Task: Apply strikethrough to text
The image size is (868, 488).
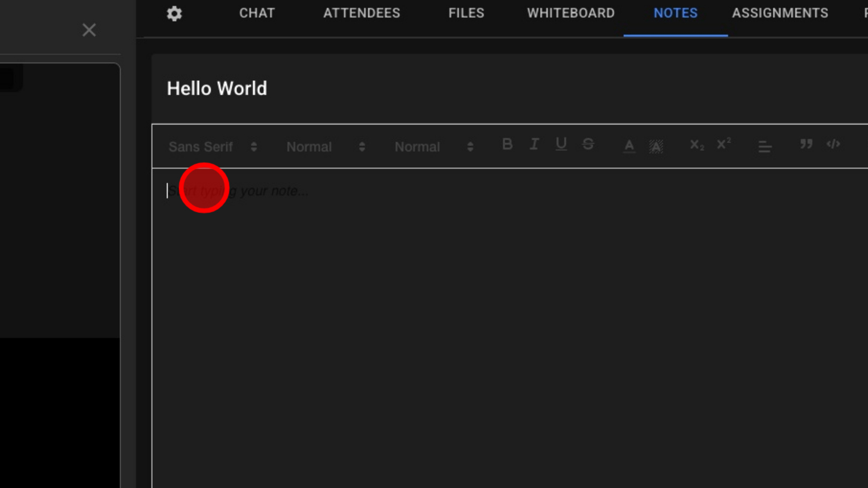Action: pos(588,144)
